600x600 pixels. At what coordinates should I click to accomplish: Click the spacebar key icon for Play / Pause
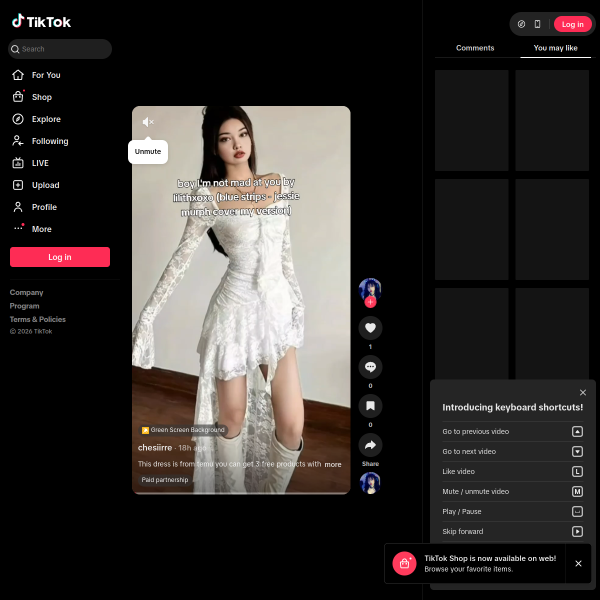click(x=577, y=511)
